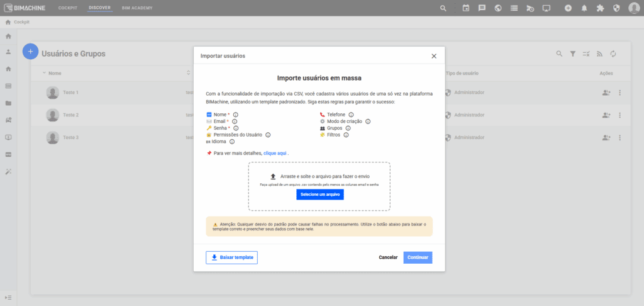Screen dimensions: 644x306
Task: Close the Importar usuários dialog
Action: (x=434, y=56)
